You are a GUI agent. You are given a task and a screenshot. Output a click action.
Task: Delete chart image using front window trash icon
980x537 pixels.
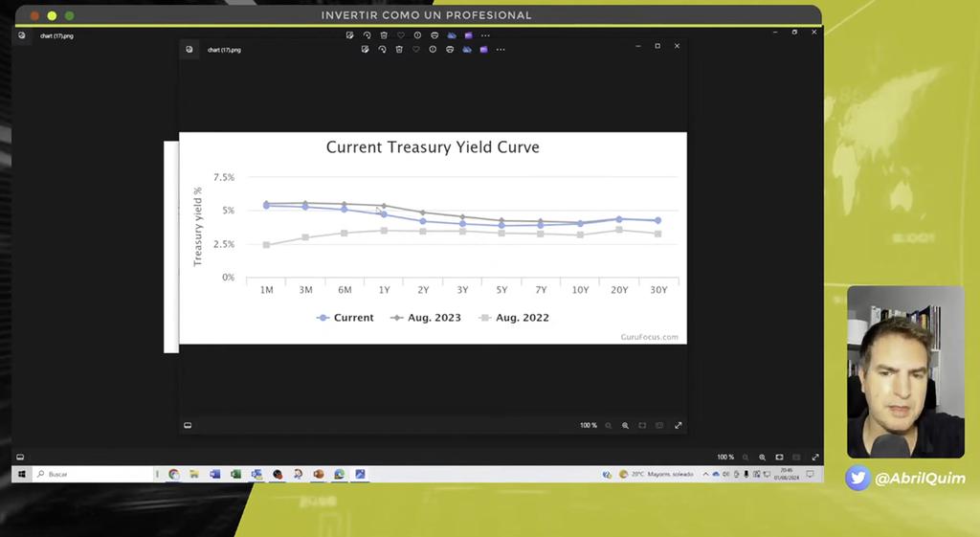399,49
